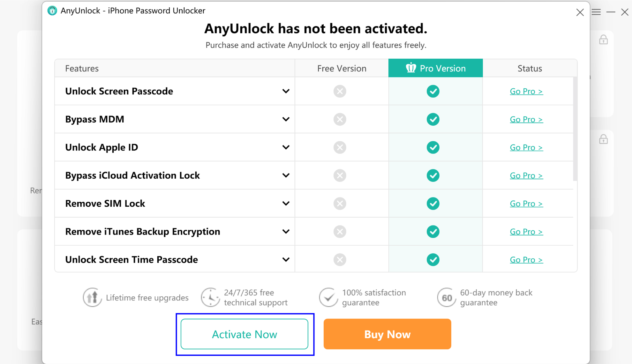This screenshot has width=632, height=364.
Task: Toggle the Unlock Screen Passcode expander arrow
Action: point(286,91)
